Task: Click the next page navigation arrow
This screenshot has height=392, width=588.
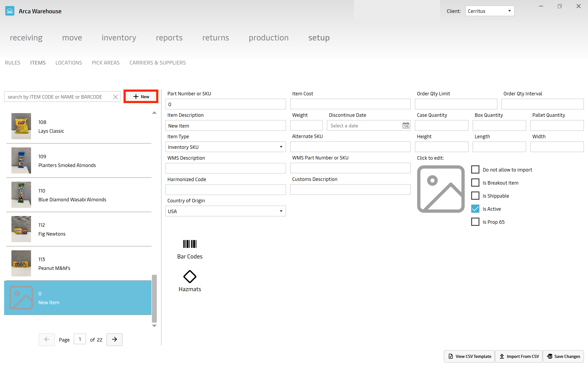Action: click(x=114, y=340)
